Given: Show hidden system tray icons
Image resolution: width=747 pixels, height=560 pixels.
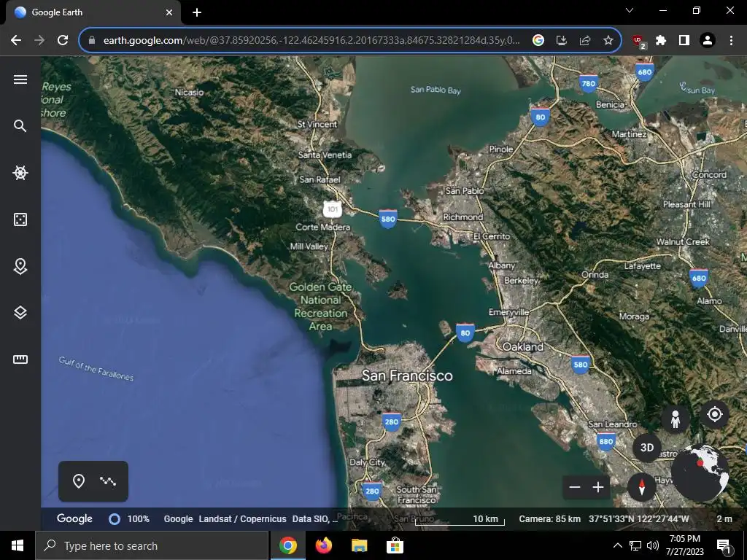Looking at the screenshot, I should click(617, 545).
